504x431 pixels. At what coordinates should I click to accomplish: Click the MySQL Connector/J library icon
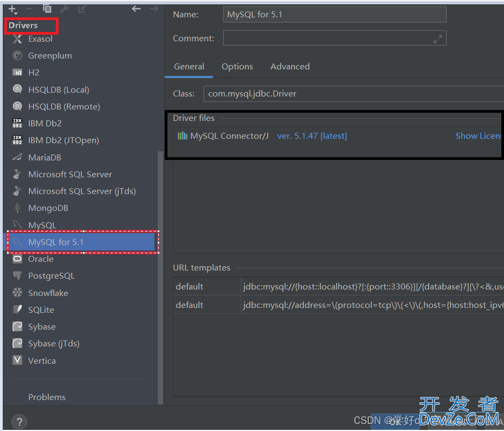[x=183, y=136]
